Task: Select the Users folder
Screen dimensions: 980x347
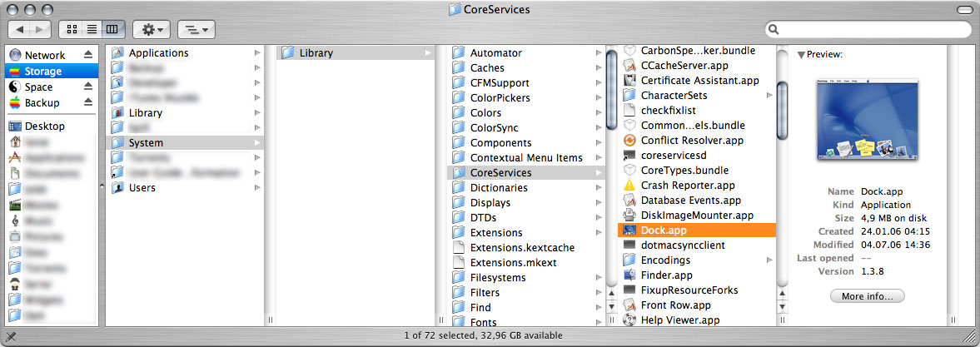Action: [x=185, y=188]
